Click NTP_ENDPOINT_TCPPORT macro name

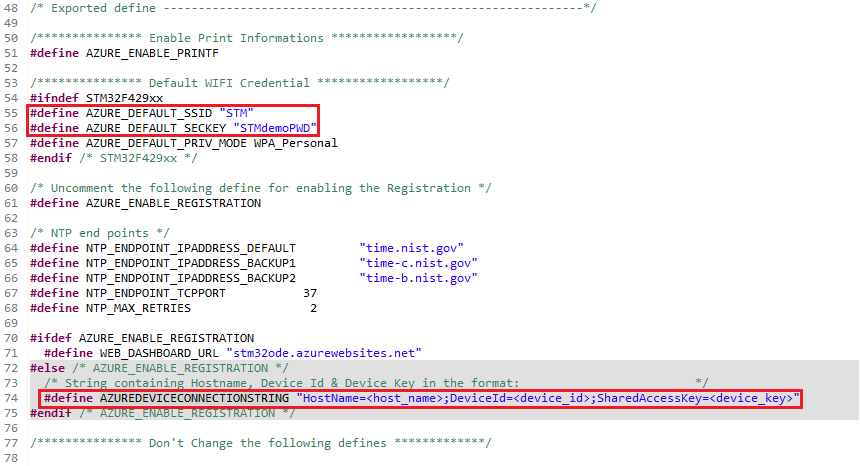tap(156, 293)
